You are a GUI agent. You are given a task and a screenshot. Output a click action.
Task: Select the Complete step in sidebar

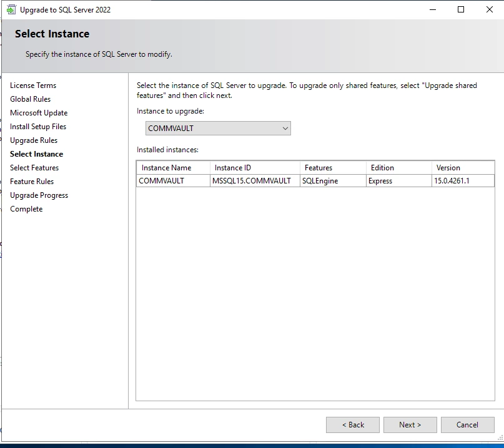pyautogui.click(x=26, y=209)
